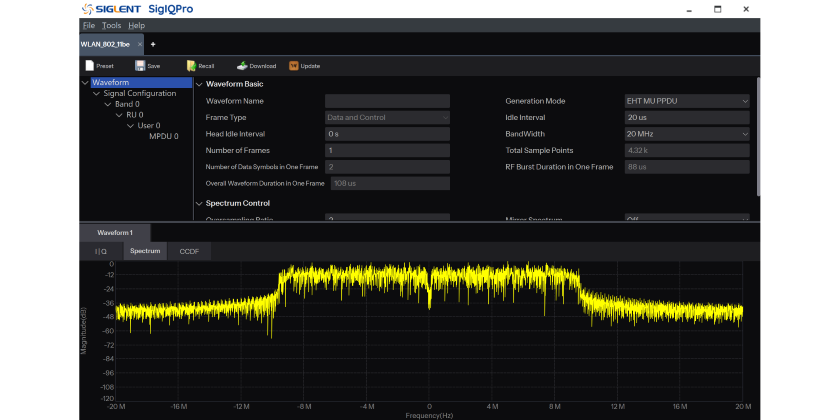The height and width of the screenshot is (420, 840).
Task: Add a new tab with plus icon
Action: (x=153, y=44)
